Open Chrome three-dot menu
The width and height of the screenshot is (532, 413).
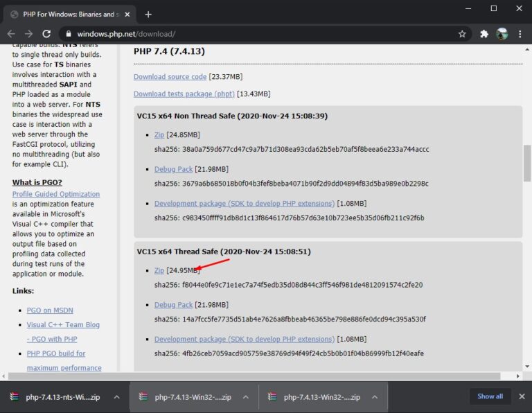pyautogui.click(x=520, y=34)
